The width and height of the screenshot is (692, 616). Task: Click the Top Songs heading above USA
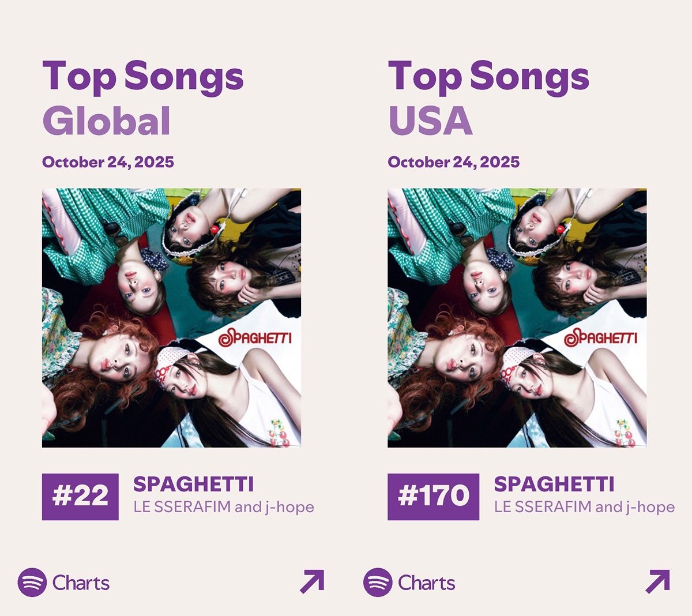click(x=488, y=77)
